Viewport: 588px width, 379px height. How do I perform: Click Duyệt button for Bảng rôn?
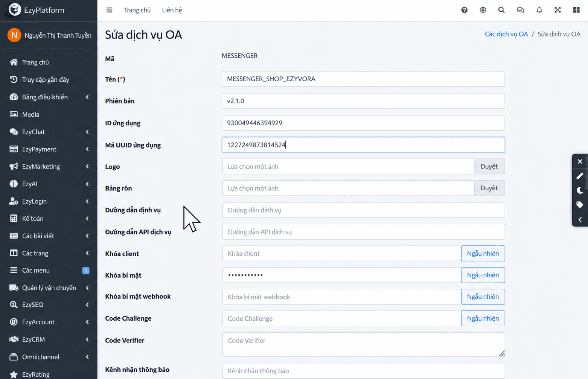tap(489, 188)
